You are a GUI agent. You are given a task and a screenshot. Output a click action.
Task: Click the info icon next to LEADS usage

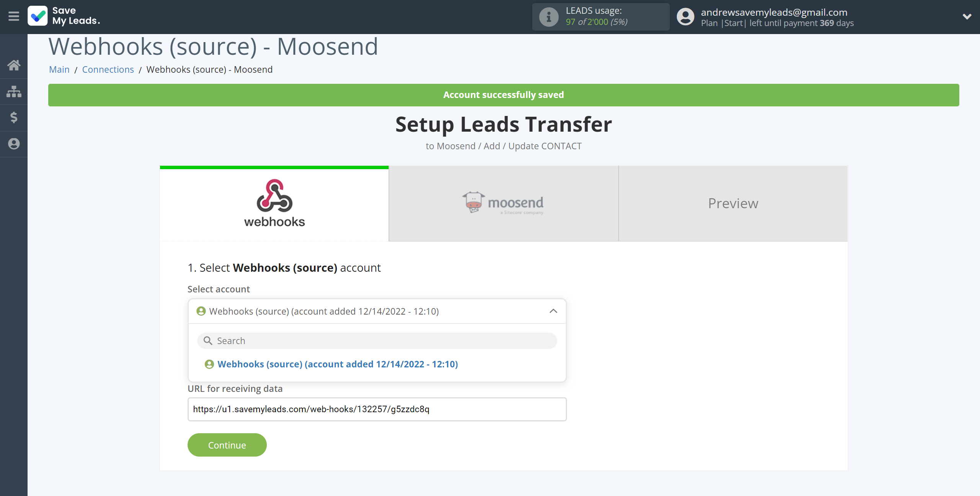549,17
